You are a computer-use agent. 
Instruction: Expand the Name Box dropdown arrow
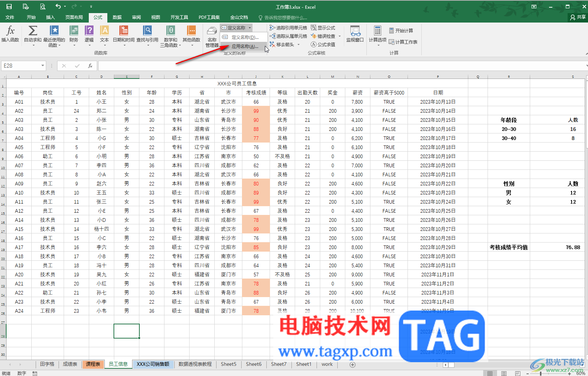click(43, 66)
